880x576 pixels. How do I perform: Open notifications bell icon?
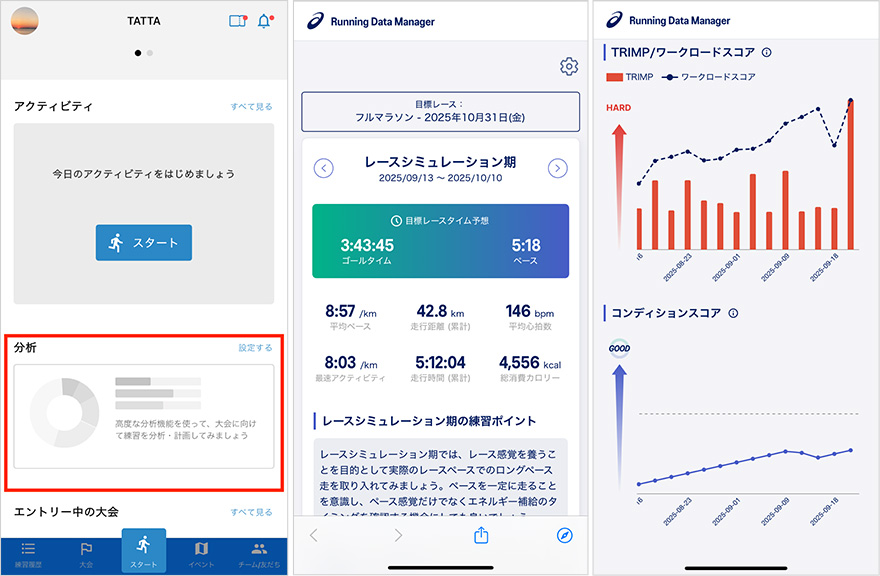pos(264,21)
